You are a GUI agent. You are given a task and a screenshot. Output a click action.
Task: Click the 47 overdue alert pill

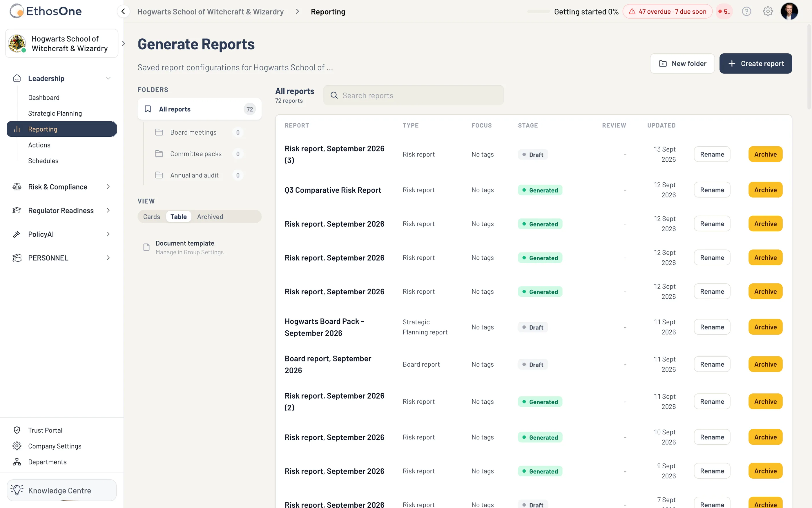pyautogui.click(x=667, y=11)
